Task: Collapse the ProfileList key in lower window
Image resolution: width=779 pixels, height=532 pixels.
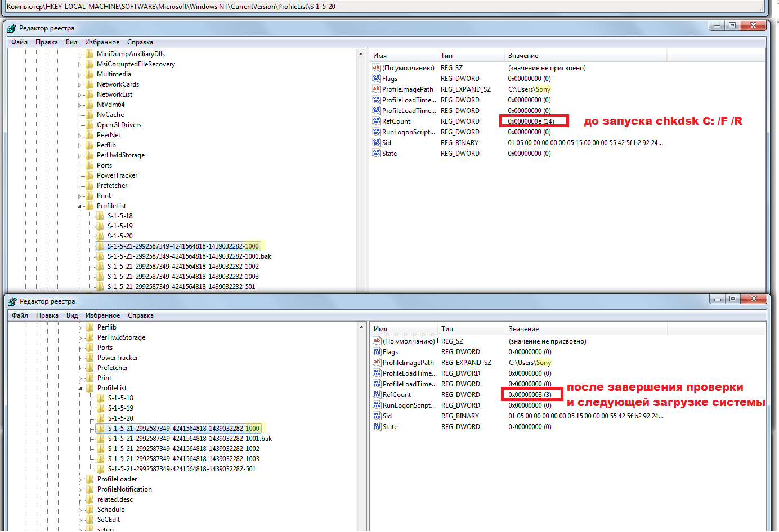Action: point(80,389)
